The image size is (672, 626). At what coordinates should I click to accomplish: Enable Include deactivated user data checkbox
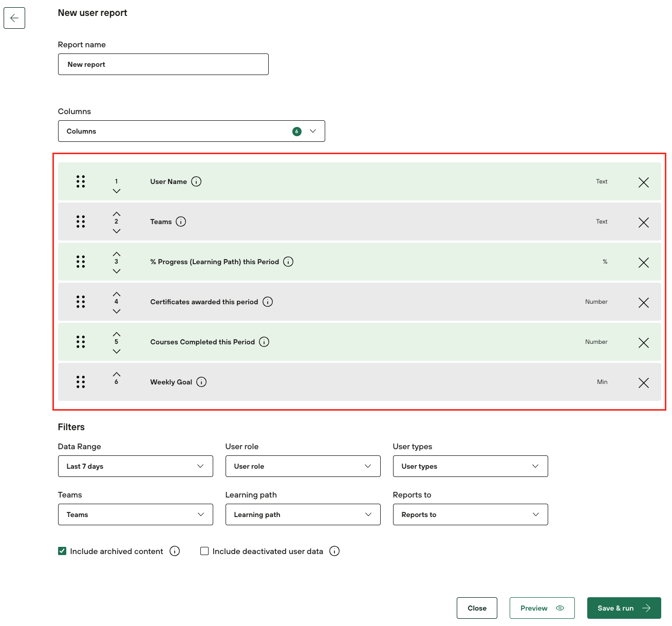(x=204, y=551)
